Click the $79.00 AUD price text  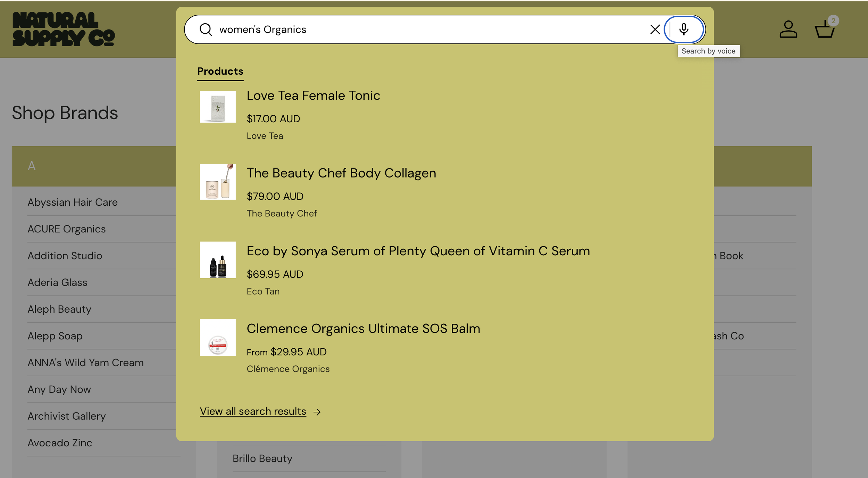click(x=275, y=196)
